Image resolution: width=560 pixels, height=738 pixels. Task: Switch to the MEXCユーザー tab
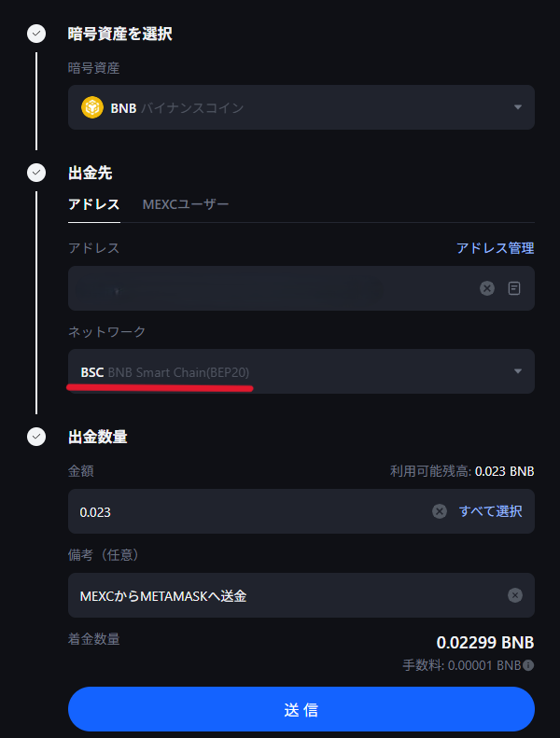point(185,204)
